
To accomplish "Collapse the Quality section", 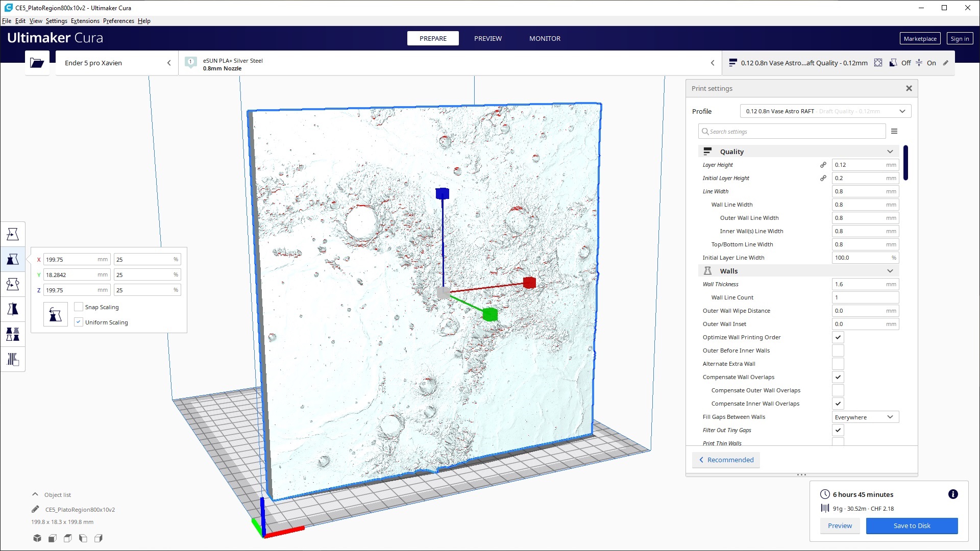I will (x=798, y=152).
